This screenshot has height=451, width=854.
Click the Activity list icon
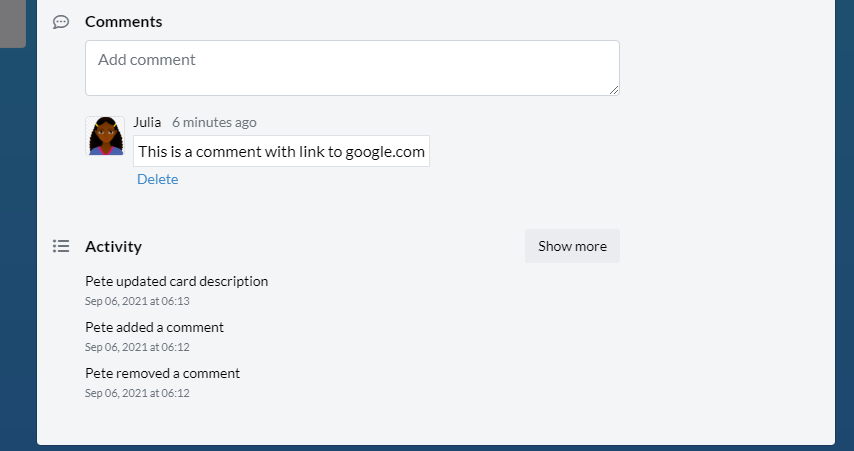(x=60, y=246)
